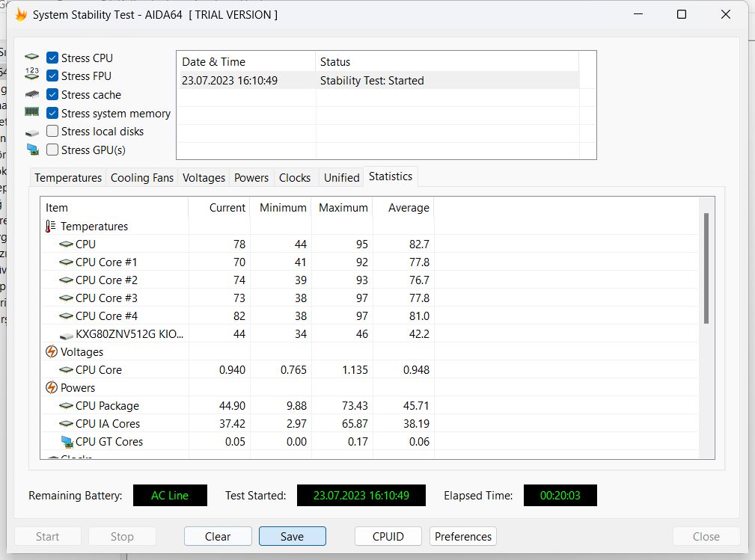Click the CPU chip icon beside Stress CPU
The height and width of the screenshot is (560, 755).
(31, 57)
